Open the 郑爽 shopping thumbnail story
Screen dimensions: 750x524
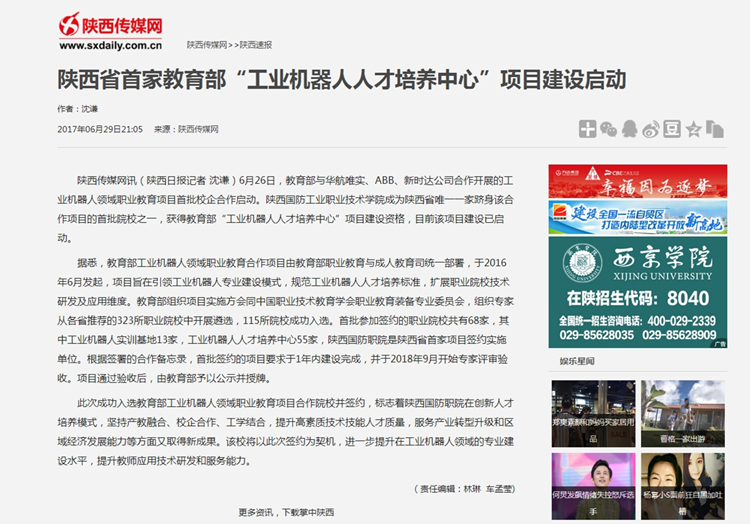coord(593,414)
